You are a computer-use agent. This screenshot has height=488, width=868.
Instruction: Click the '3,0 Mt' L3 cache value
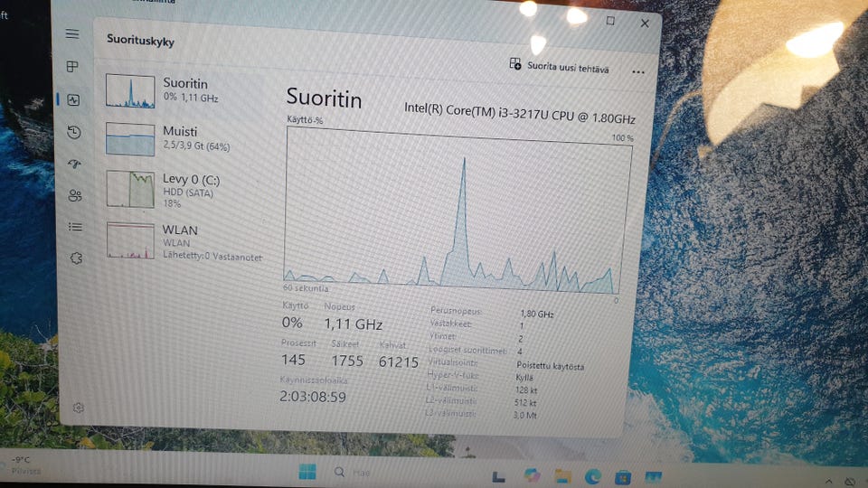pos(524,415)
